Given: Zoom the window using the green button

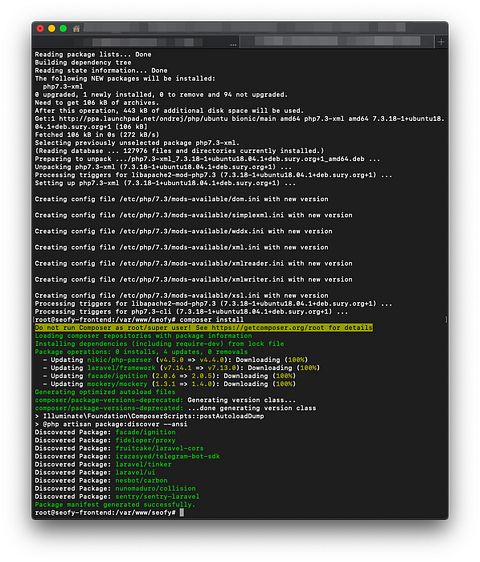Looking at the screenshot, I should click(63, 29).
